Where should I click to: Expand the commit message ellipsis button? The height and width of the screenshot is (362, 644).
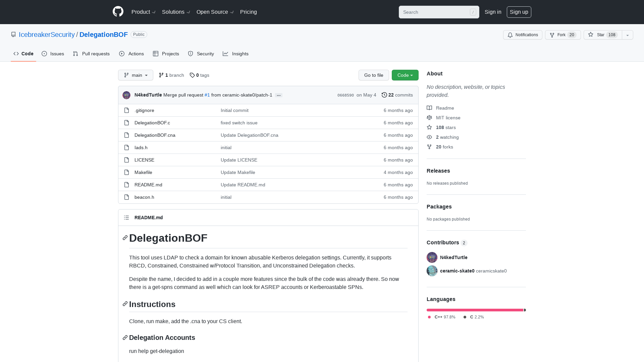279,95
